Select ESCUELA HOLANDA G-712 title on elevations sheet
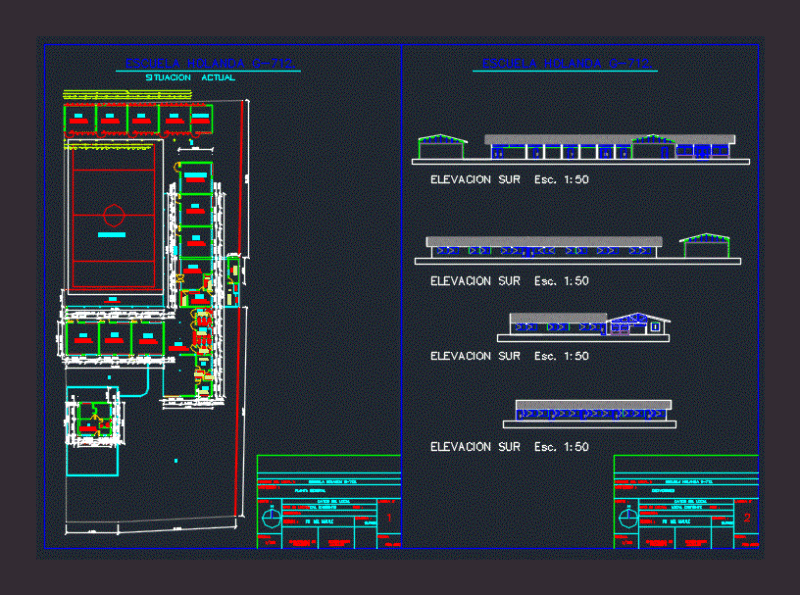The width and height of the screenshot is (800, 595). coord(565,63)
